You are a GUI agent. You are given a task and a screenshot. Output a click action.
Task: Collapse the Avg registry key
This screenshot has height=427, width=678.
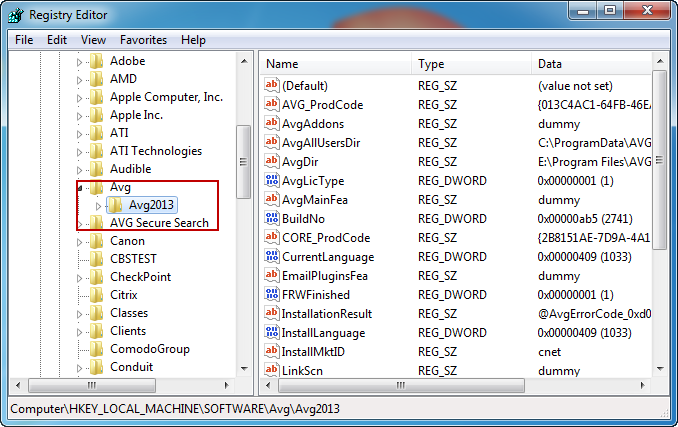(80, 188)
